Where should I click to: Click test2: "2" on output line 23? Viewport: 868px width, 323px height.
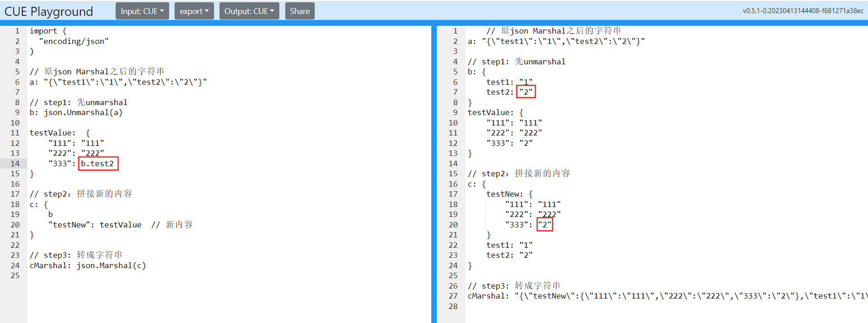tap(510, 255)
